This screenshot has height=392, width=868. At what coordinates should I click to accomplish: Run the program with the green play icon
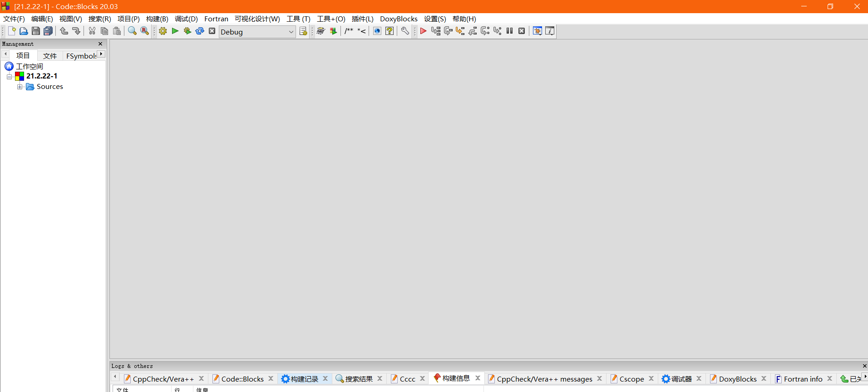(175, 31)
